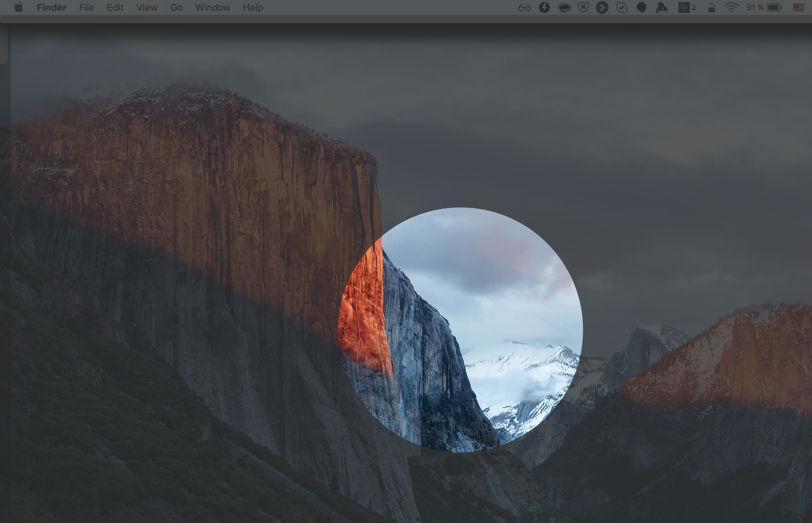Click the lightning bolt menu bar icon

point(544,7)
